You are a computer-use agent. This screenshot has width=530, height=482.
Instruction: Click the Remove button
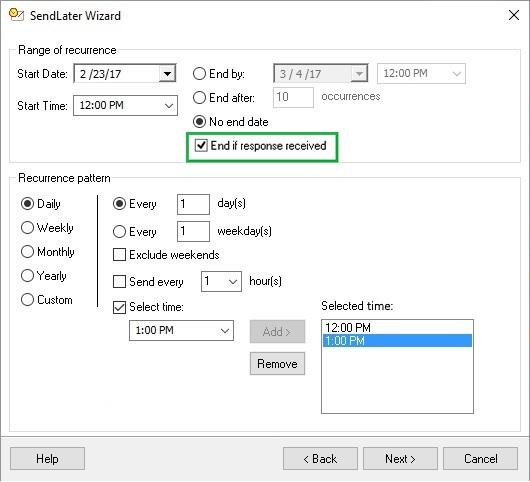(x=278, y=364)
